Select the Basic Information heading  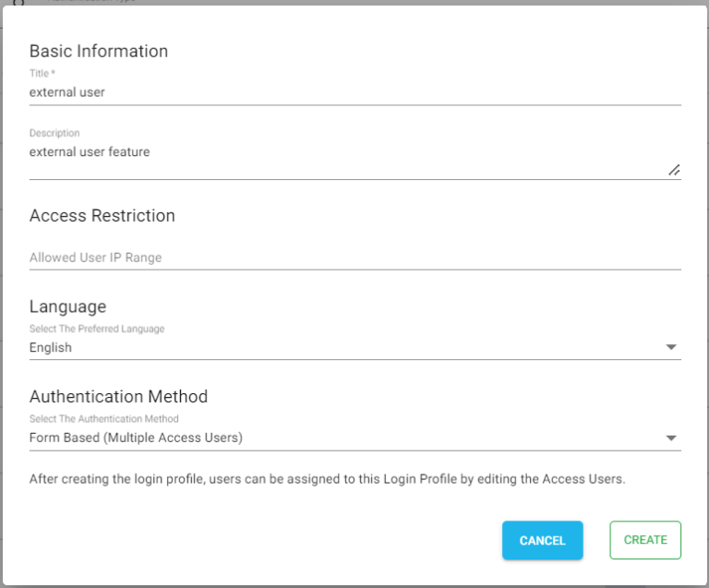(99, 51)
